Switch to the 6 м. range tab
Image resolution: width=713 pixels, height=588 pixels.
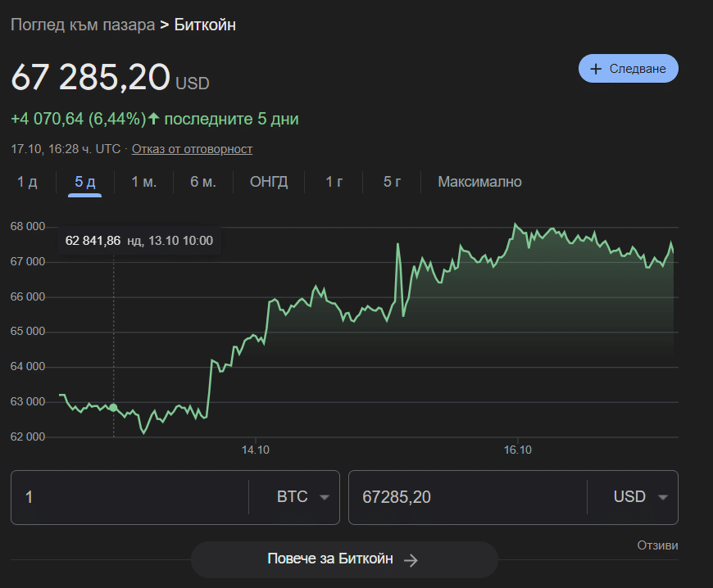click(202, 182)
